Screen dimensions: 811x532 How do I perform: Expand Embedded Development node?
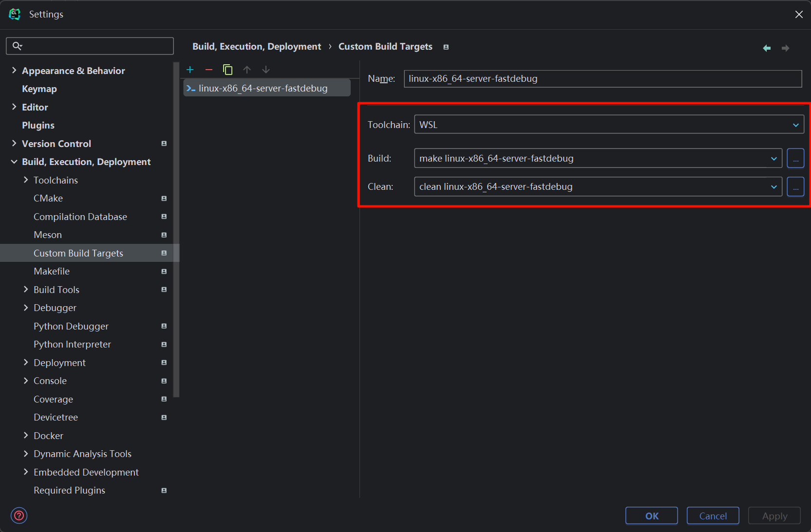pos(26,472)
